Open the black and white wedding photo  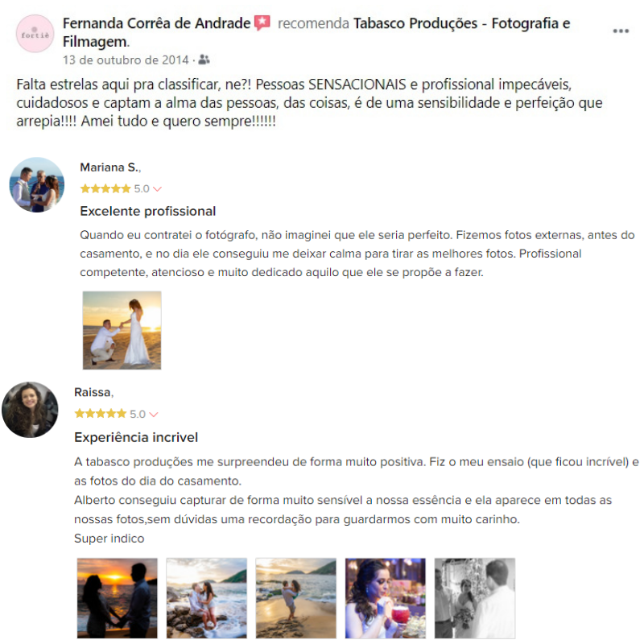[x=475, y=598]
